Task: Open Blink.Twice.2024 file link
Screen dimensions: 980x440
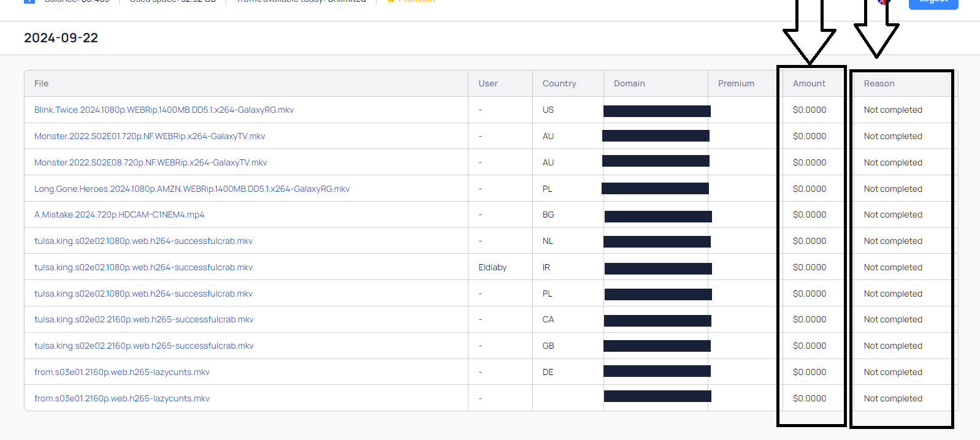Action: tap(164, 110)
